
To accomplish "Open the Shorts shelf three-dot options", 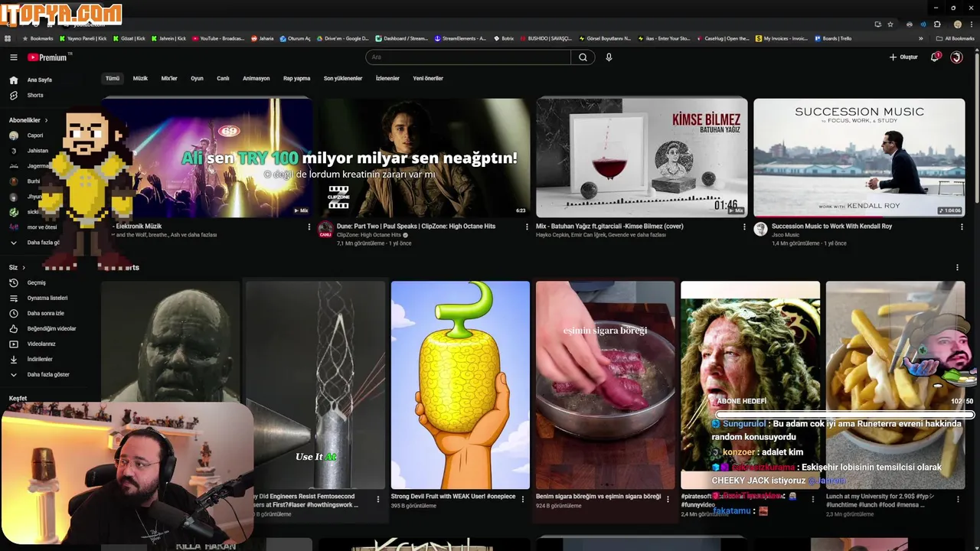I will 957,267.
